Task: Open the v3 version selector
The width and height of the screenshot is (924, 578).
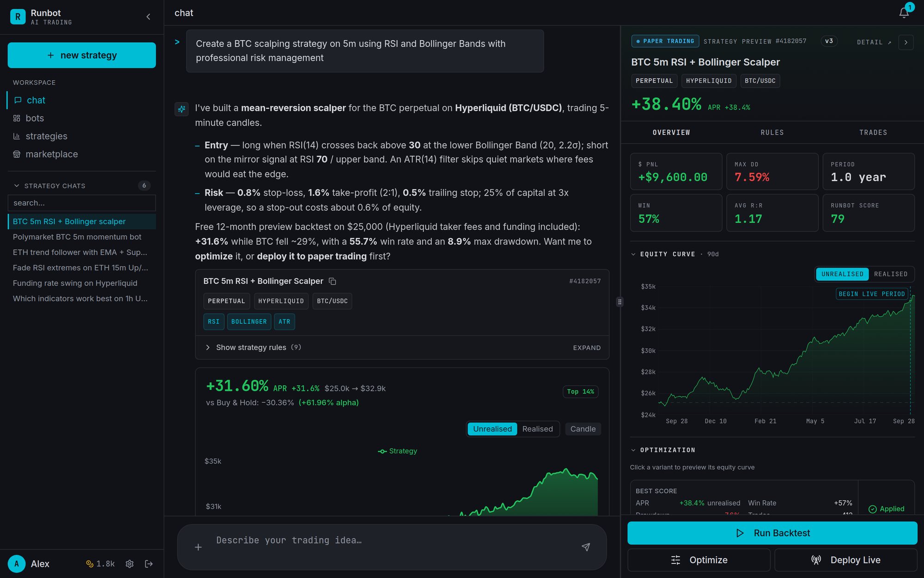Action: click(829, 41)
